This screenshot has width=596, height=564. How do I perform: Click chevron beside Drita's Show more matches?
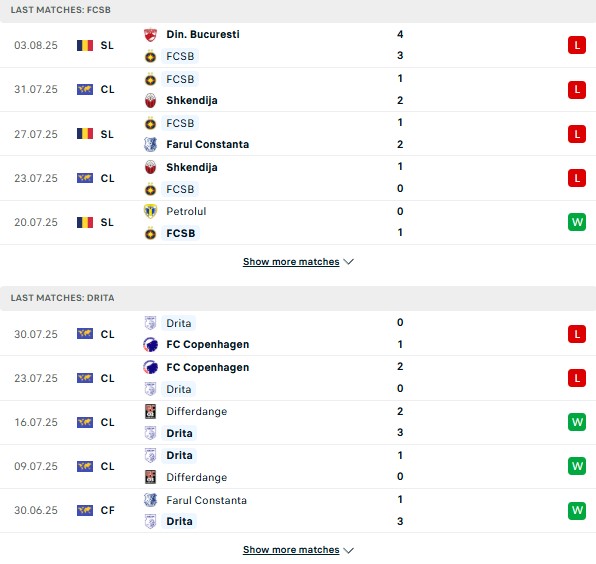pyautogui.click(x=348, y=550)
